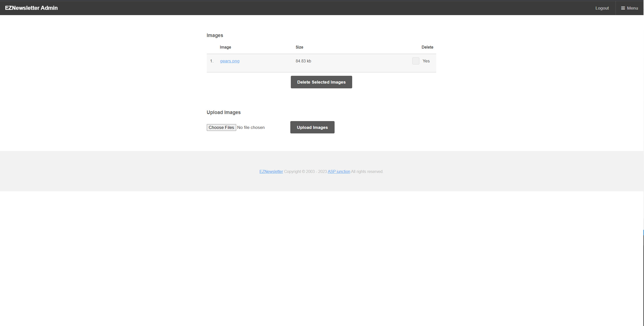Click the Size column header
Image resolution: width=644 pixels, height=326 pixels.
tap(299, 47)
